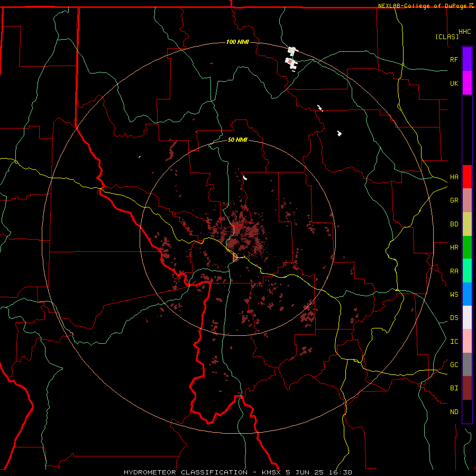
Task: Click the DS legend label
Action: [454, 318]
